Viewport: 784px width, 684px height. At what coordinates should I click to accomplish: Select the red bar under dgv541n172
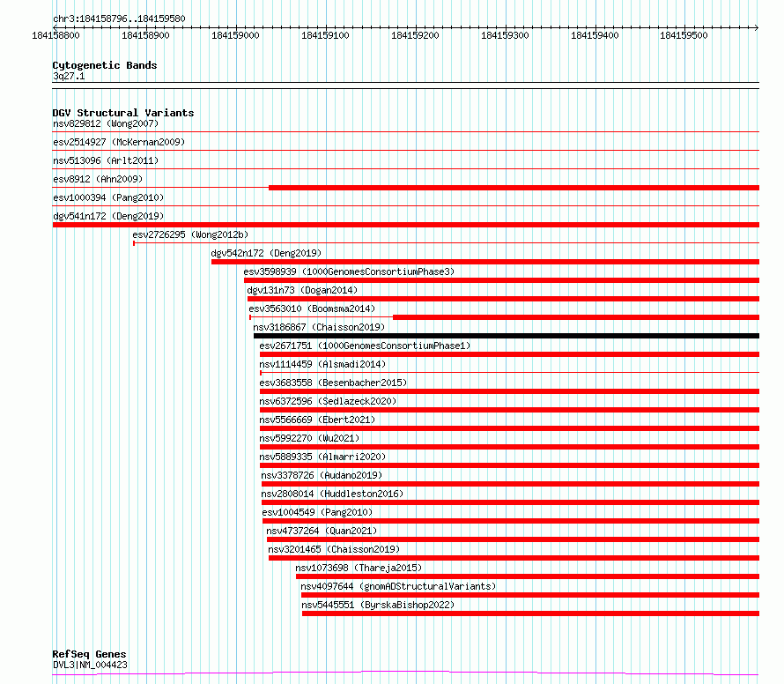pos(406,225)
